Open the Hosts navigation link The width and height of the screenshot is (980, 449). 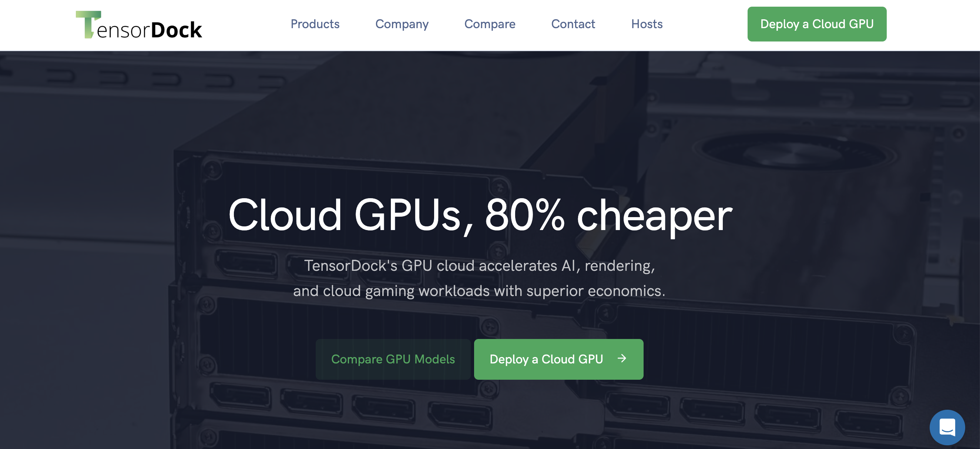(x=647, y=24)
